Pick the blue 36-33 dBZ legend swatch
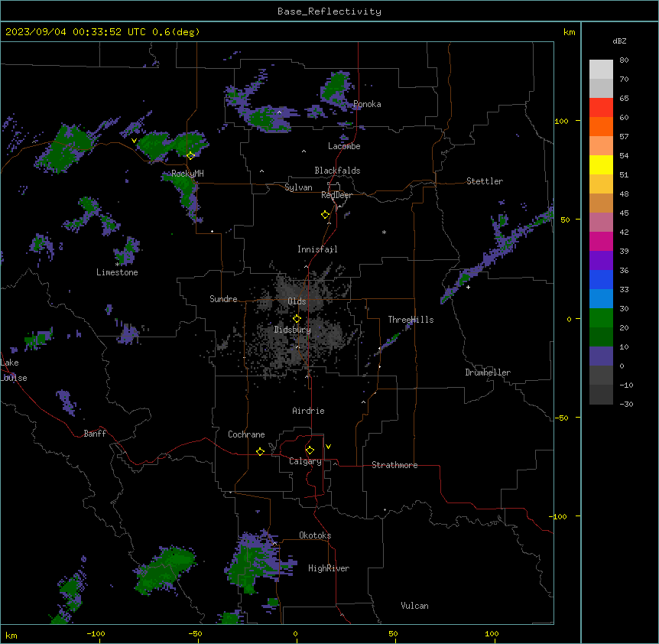 click(x=601, y=279)
